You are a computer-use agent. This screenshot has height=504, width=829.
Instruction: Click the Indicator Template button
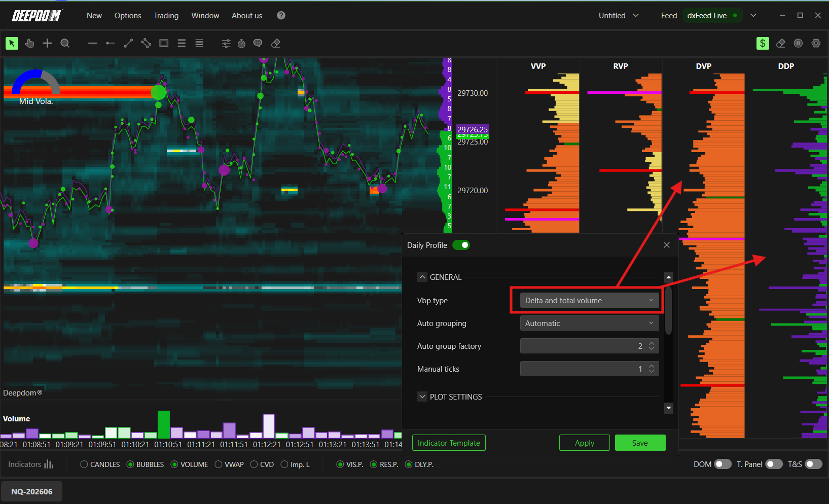[449, 443]
